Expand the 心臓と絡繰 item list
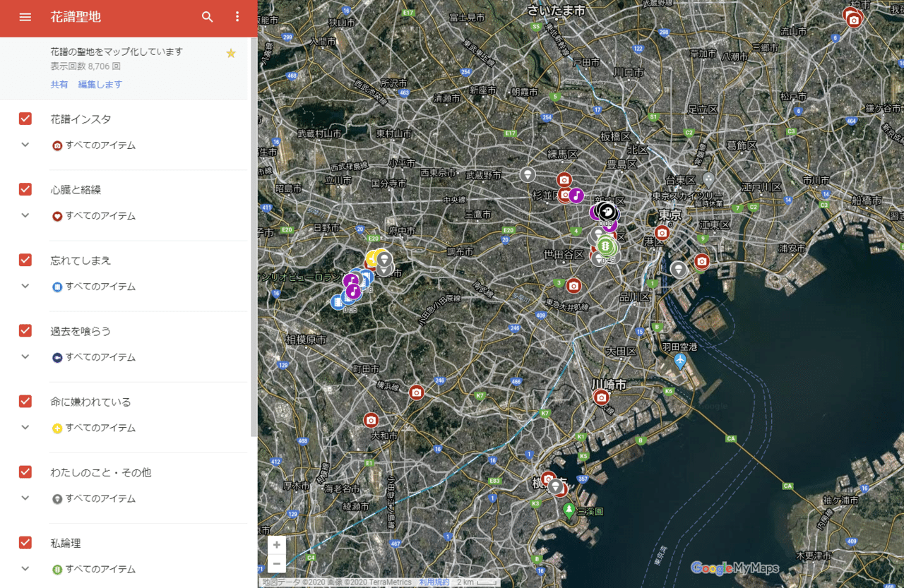This screenshot has width=904, height=588. [25, 215]
